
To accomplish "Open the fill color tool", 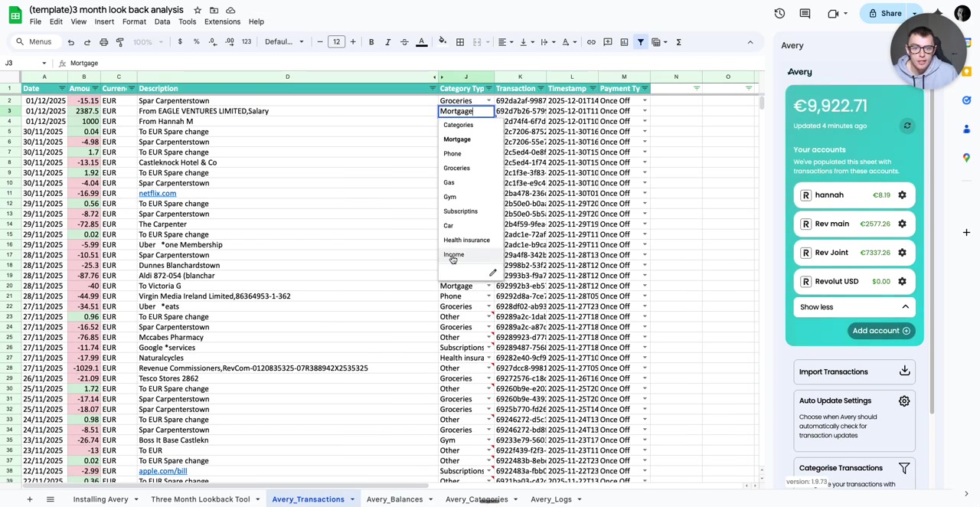I will tap(442, 41).
